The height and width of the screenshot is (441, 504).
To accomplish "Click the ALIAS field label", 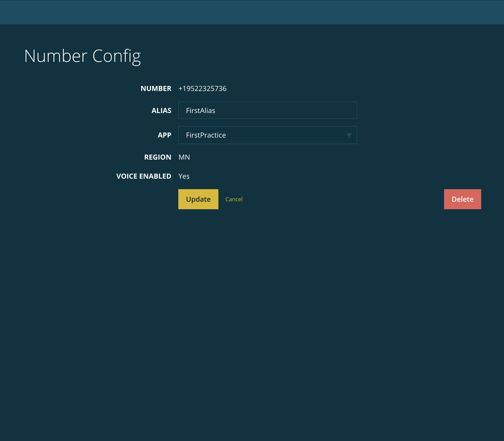I will click(x=161, y=111).
